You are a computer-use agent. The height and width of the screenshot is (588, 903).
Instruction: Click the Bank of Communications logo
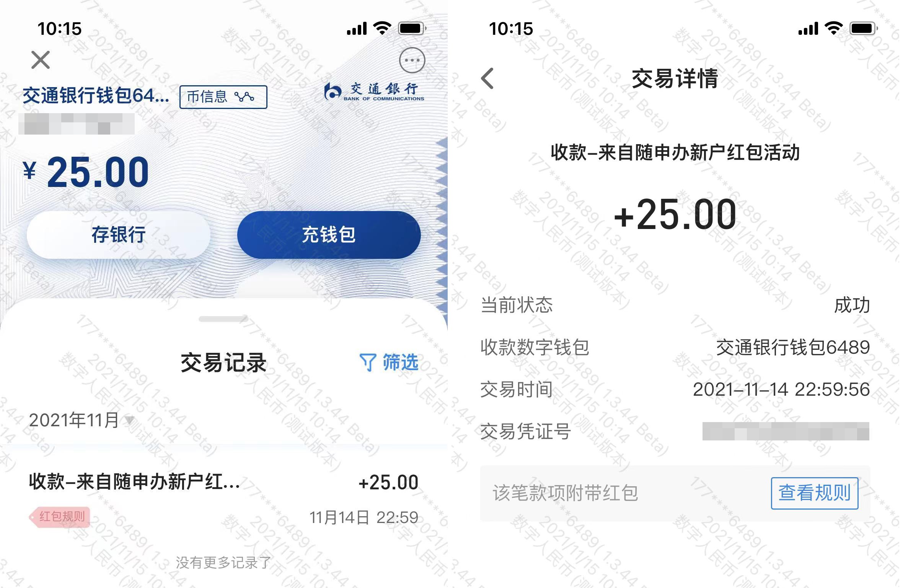point(374,92)
